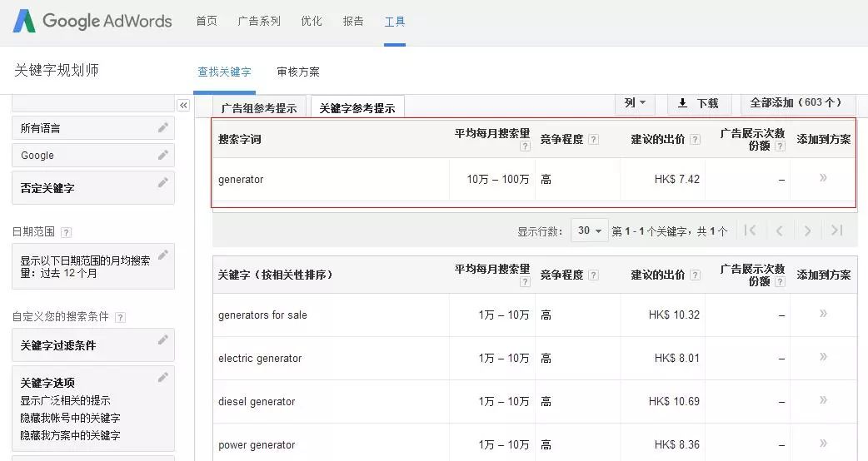Jump to last page of results
This screenshot has width=868, height=461.
(837, 230)
